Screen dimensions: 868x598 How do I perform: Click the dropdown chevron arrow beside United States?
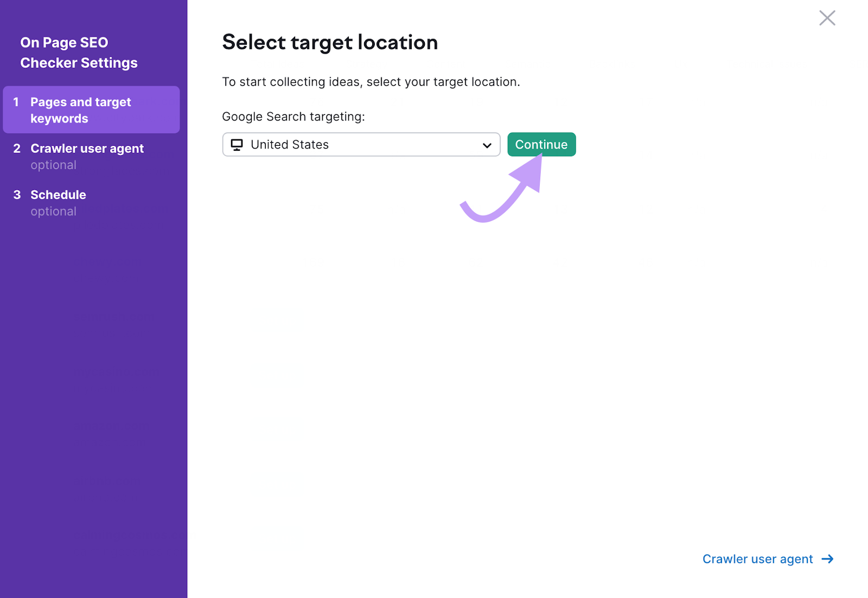pos(487,145)
